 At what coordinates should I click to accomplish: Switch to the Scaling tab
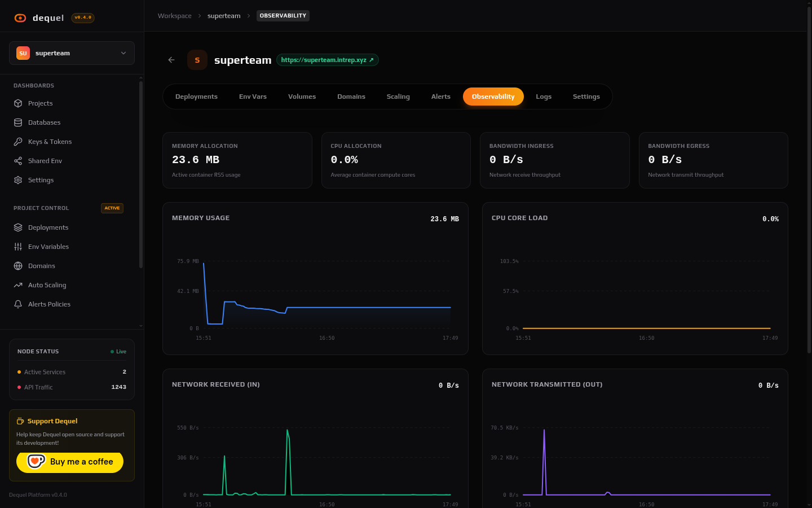398,97
